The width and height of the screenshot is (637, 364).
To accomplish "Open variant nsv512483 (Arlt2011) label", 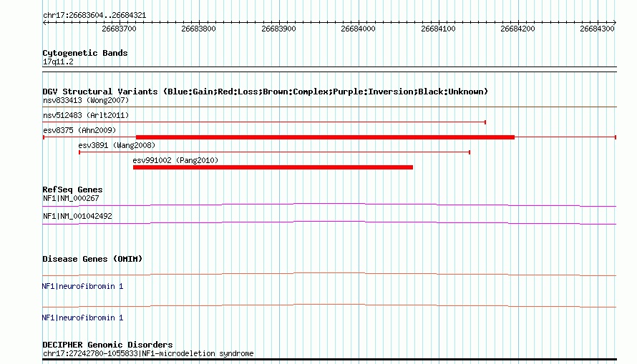I will [x=86, y=115].
